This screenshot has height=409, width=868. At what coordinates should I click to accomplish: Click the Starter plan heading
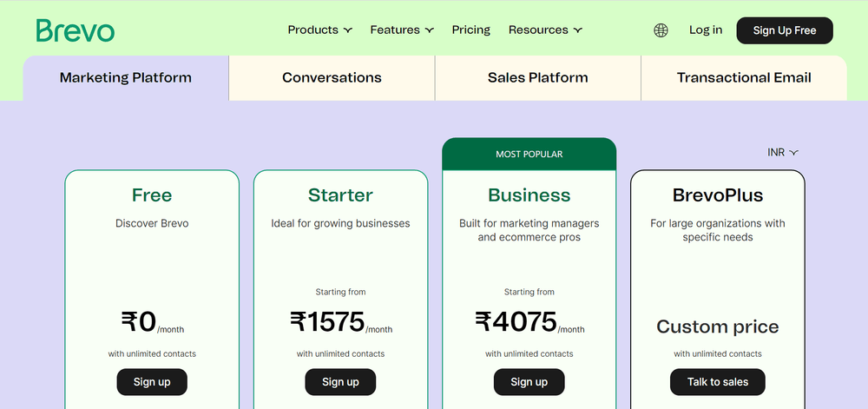[340, 195]
